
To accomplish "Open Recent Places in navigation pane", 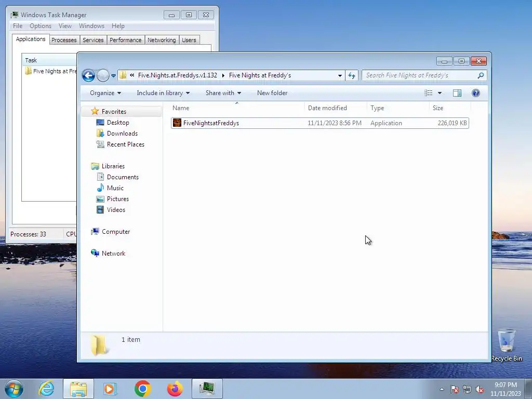I will pyautogui.click(x=126, y=144).
